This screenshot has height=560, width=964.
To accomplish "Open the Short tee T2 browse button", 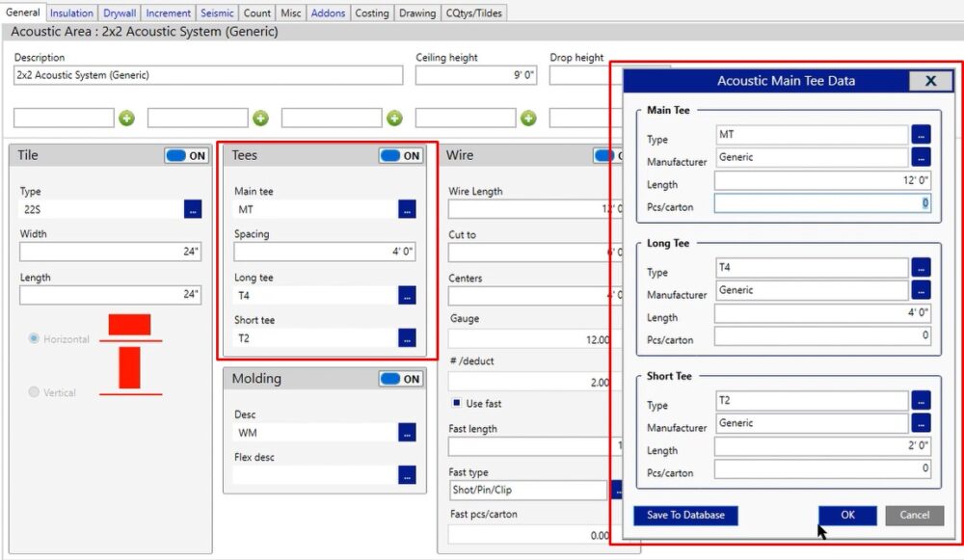I will tap(407, 338).
